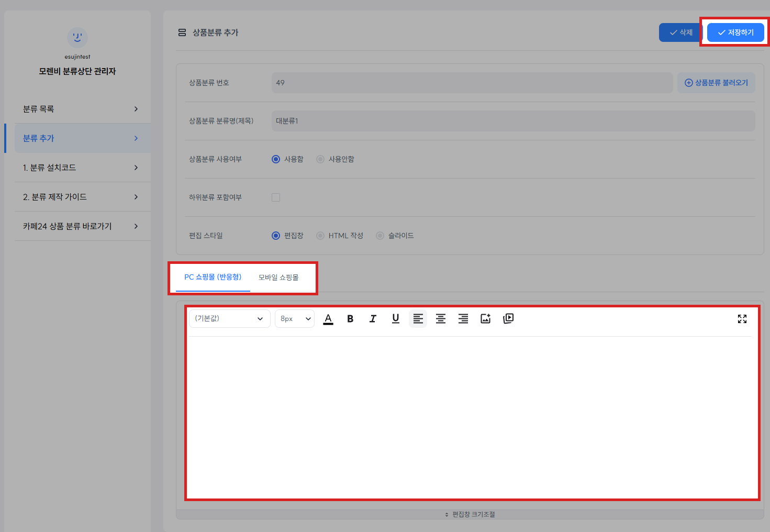
Task: Toggle italic formatting in the editor
Action: (373, 319)
